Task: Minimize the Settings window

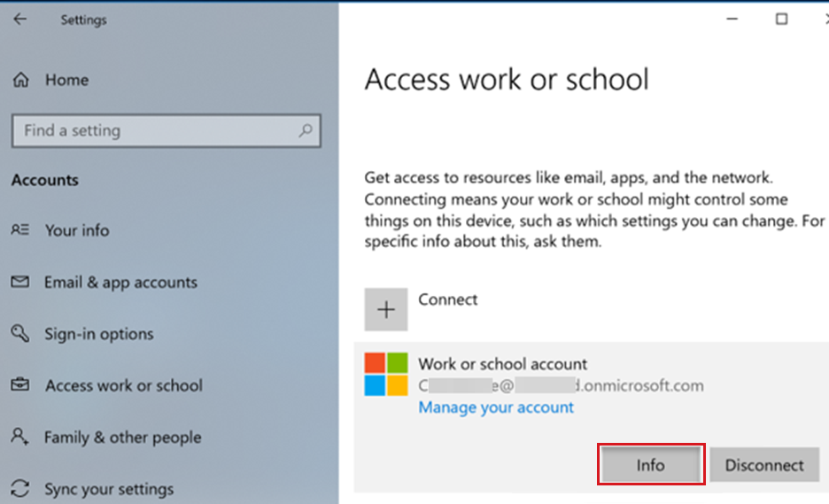Action: [732, 19]
